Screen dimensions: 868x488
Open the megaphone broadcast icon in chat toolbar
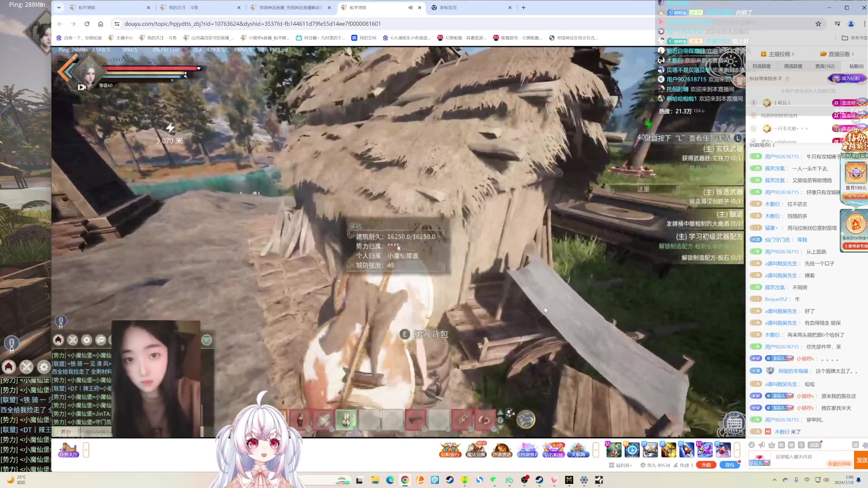762,445
